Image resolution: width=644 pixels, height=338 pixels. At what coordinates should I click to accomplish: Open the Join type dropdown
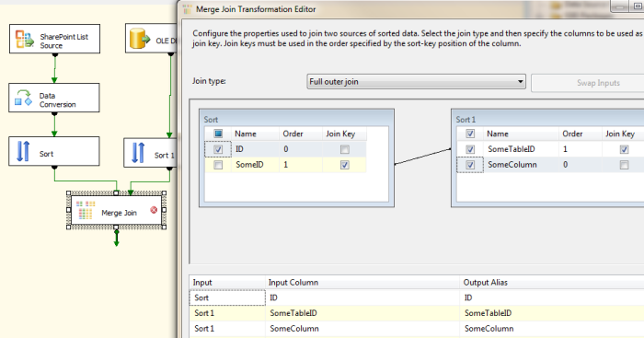[416, 81]
